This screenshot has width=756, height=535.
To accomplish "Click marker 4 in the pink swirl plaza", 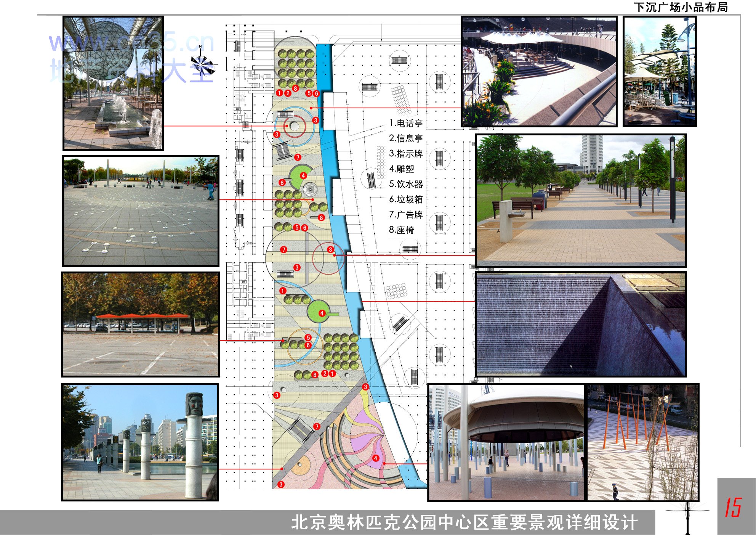I will tap(376, 458).
